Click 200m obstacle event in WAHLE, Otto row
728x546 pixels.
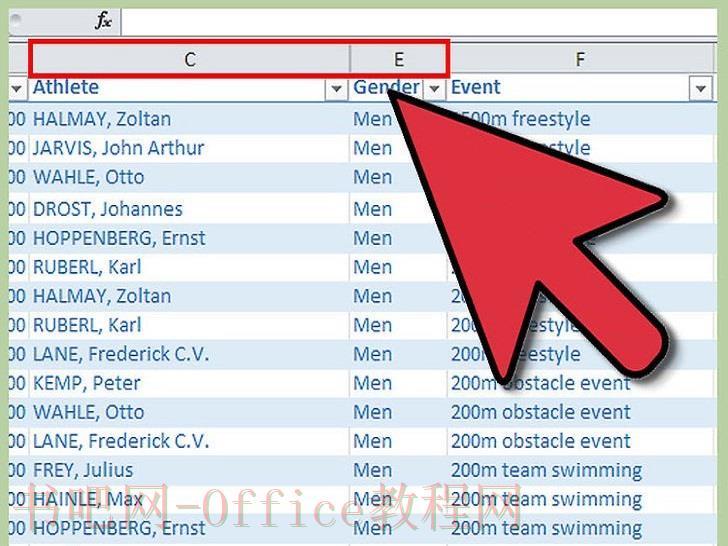coord(541,412)
